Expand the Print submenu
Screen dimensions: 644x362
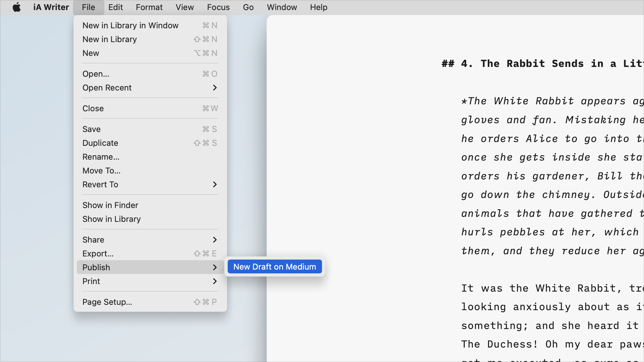tap(150, 281)
